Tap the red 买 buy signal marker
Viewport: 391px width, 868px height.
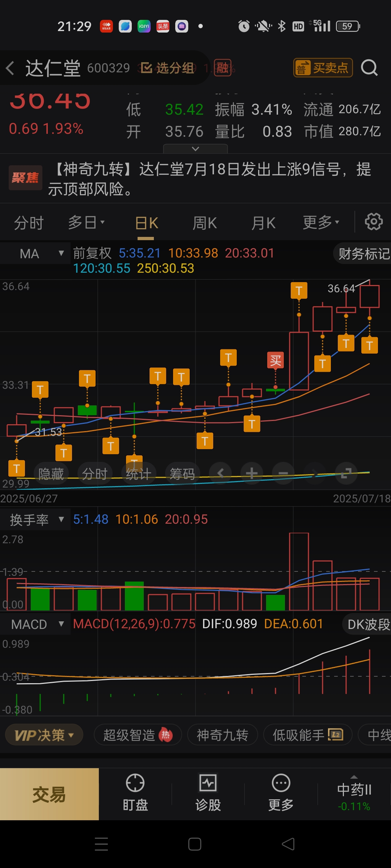(276, 360)
